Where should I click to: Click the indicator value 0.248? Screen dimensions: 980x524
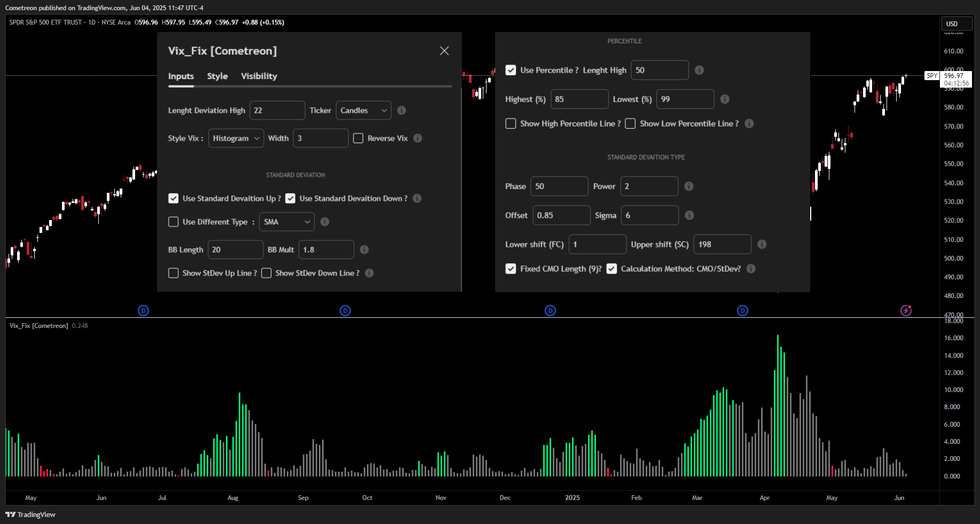point(80,325)
